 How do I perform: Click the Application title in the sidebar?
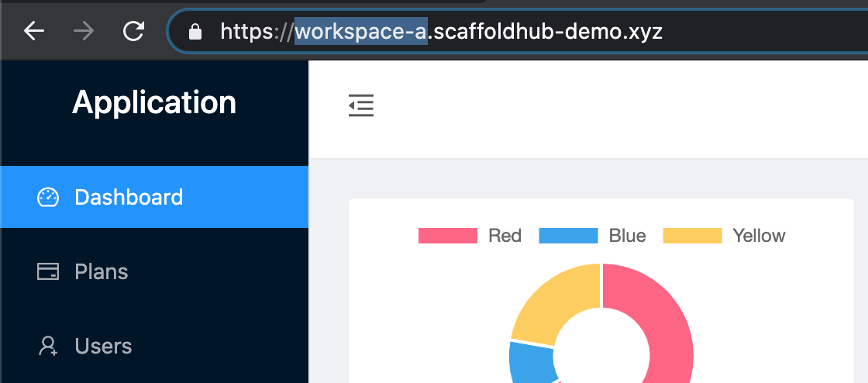tap(154, 102)
